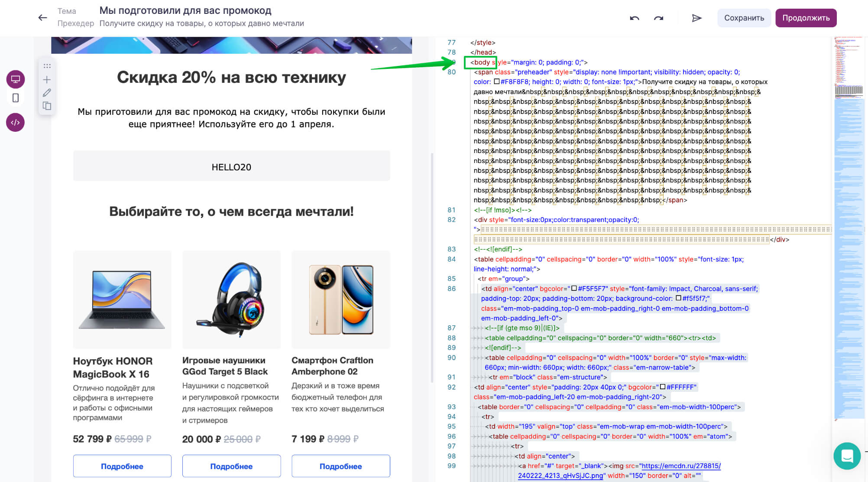Click the Сохранить button
This screenshot has width=868, height=482.
(x=744, y=18)
